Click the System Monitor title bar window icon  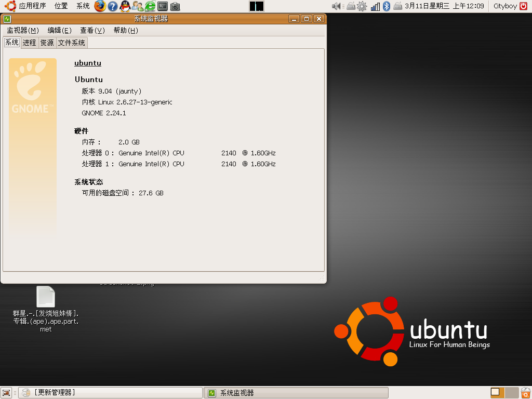coord(7,19)
